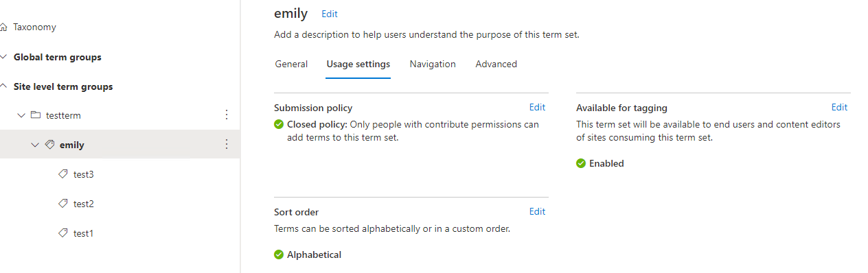This screenshot has width=868, height=273.
Task: Click the Closed policy green checkmark
Action: (x=279, y=125)
